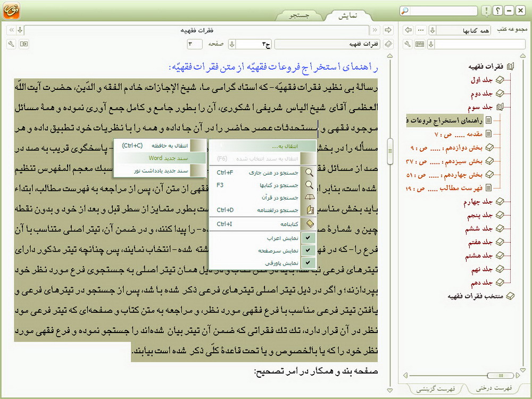Expand the جلد دوم tree node
The height and width of the screenshot is (399, 532).
coord(500,93)
